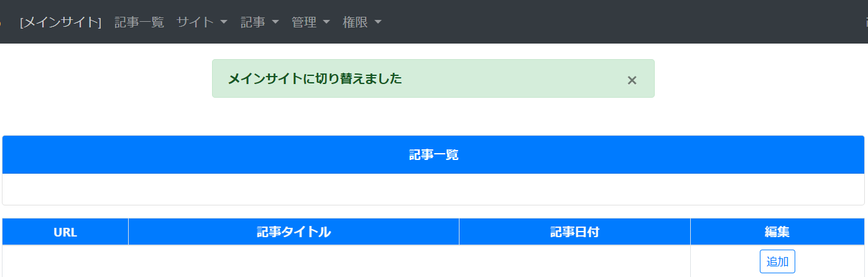Click the cut-off item at navbar's right edge

click(866, 22)
